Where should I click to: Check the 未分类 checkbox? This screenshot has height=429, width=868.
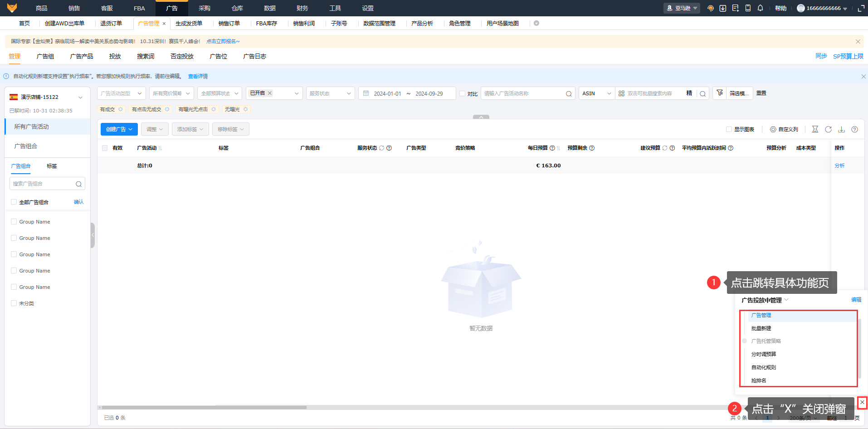click(14, 303)
